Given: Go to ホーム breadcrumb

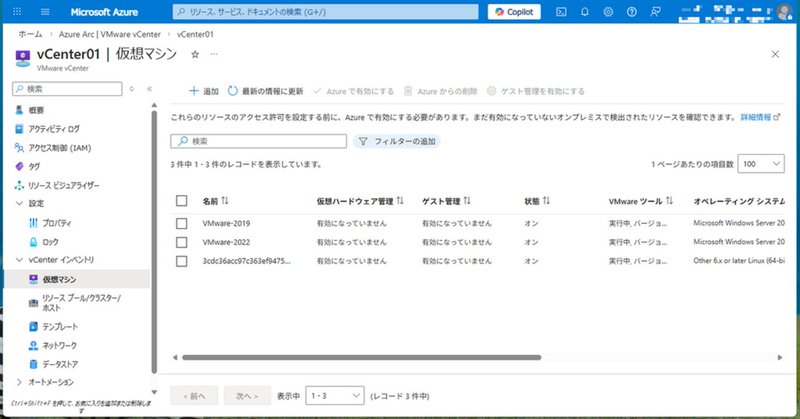Looking at the screenshot, I should click(30, 34).
